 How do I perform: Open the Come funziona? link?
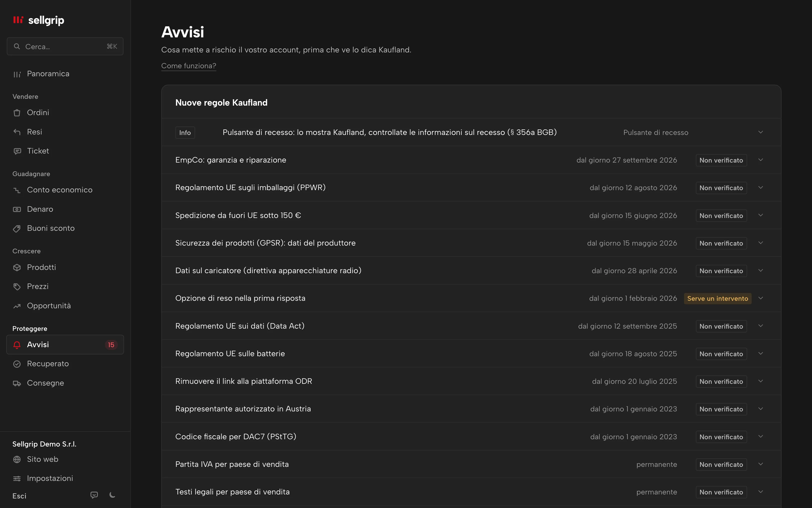188,66
